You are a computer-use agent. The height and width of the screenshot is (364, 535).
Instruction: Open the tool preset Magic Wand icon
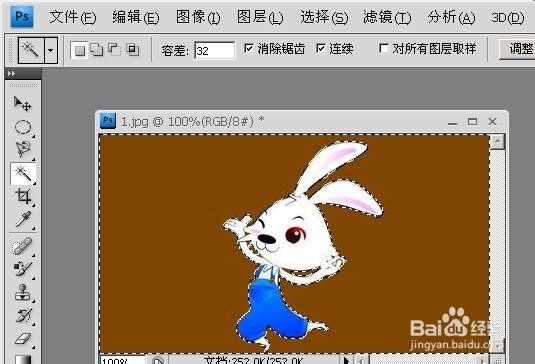[x=31, y=50]
